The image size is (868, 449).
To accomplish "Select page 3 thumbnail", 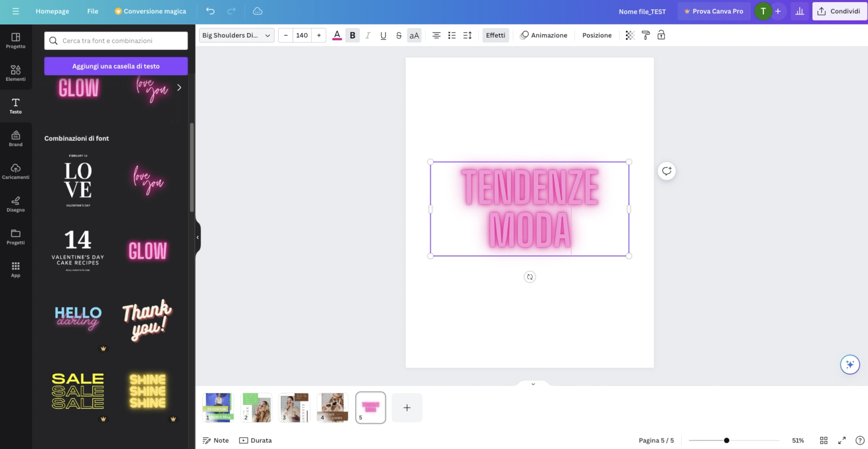I will pyautogui.click(x=294, y=407).
